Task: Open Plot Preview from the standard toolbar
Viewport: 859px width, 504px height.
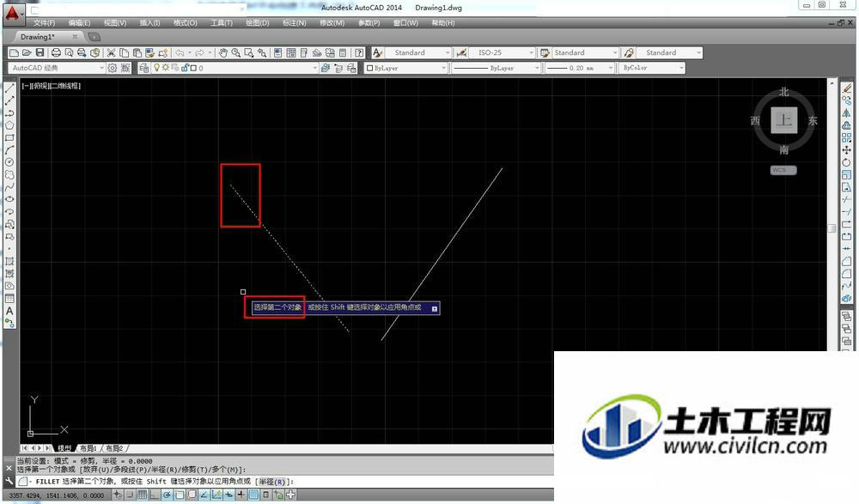Action: 69,52
